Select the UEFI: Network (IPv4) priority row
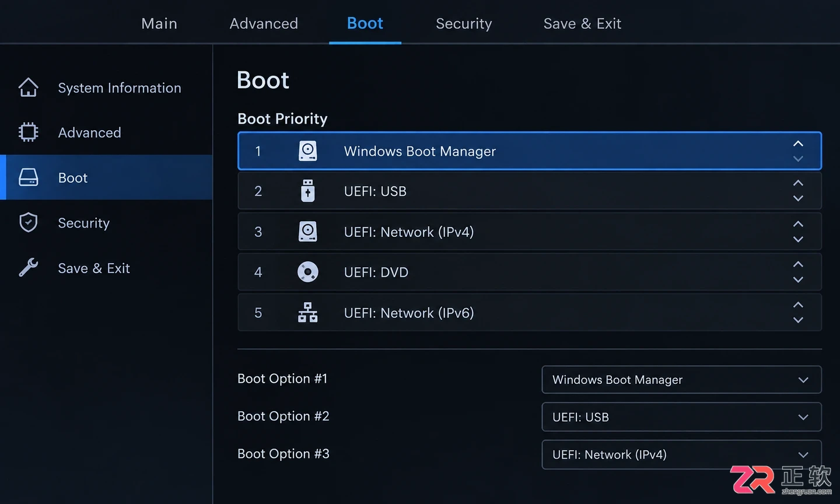840x504 pixels. (530, 232)
